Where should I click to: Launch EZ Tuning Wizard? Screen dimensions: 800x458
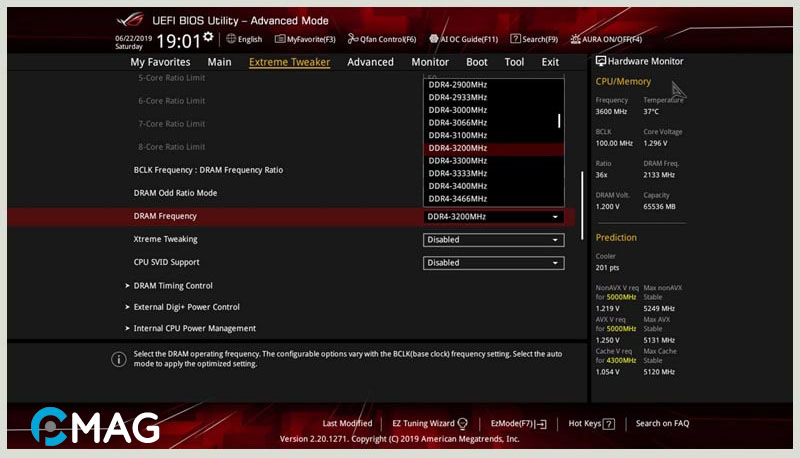[430, 423]
